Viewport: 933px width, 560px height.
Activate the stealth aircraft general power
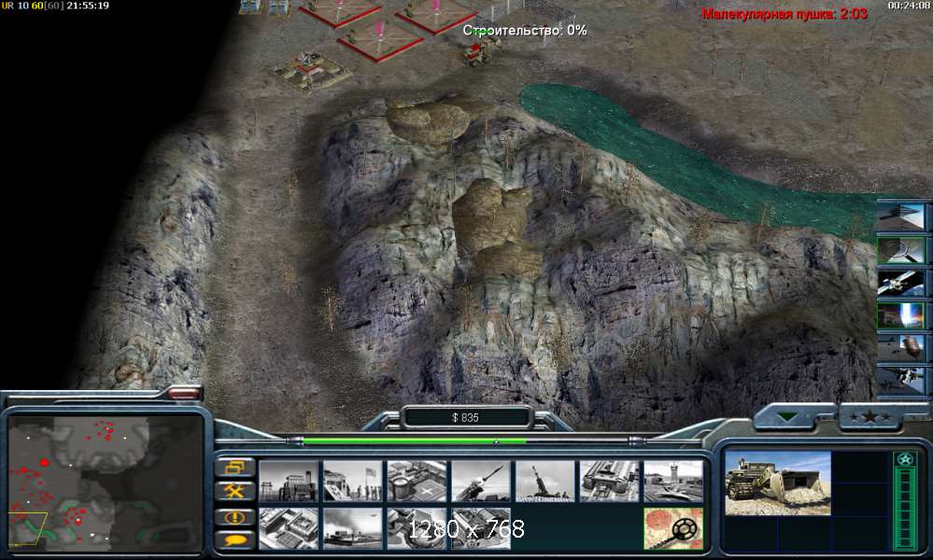click(901, 217)
